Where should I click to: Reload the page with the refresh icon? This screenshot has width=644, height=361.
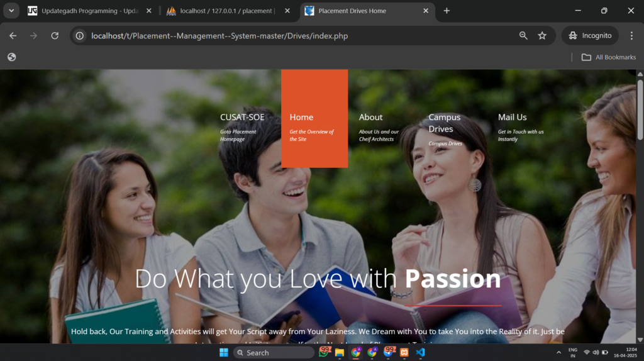55,36
